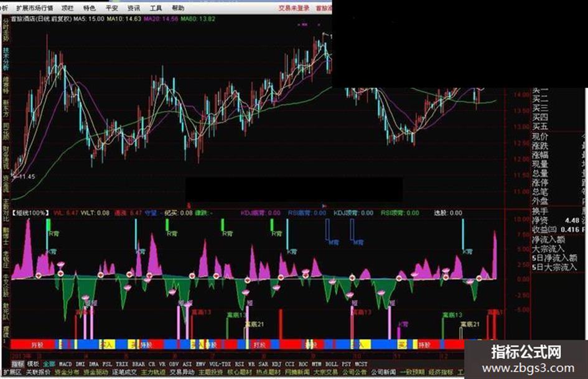The image size is (588, 379).
Task: Click the 11.45 low price label
Action: click(x=27, y=177)
